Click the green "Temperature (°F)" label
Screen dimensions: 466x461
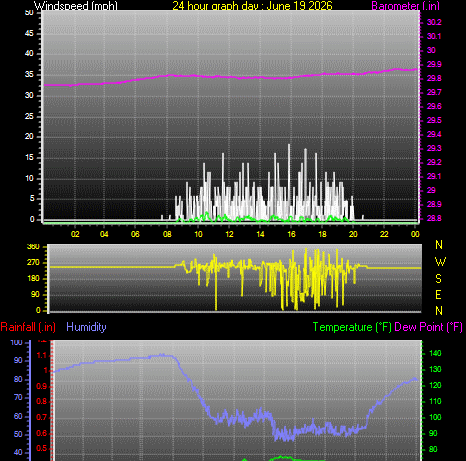(x=352, y=327)
